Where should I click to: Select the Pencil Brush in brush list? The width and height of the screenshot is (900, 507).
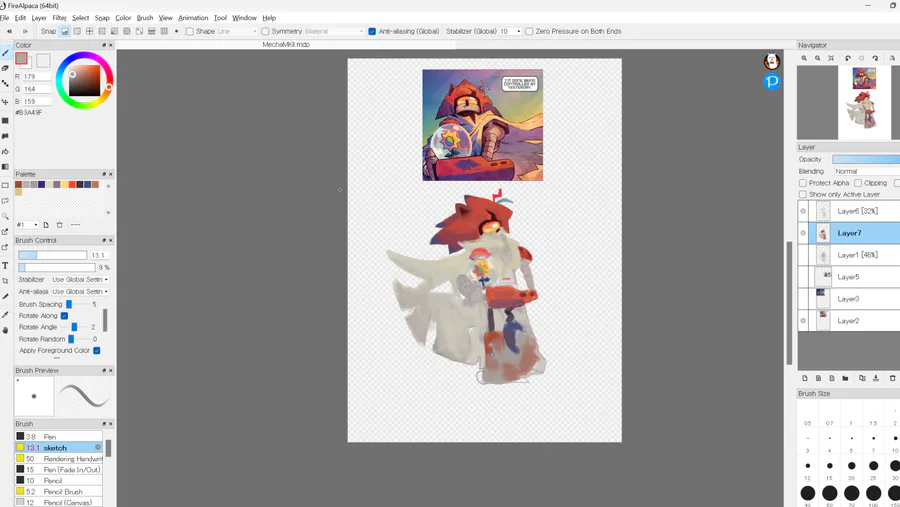59,491
